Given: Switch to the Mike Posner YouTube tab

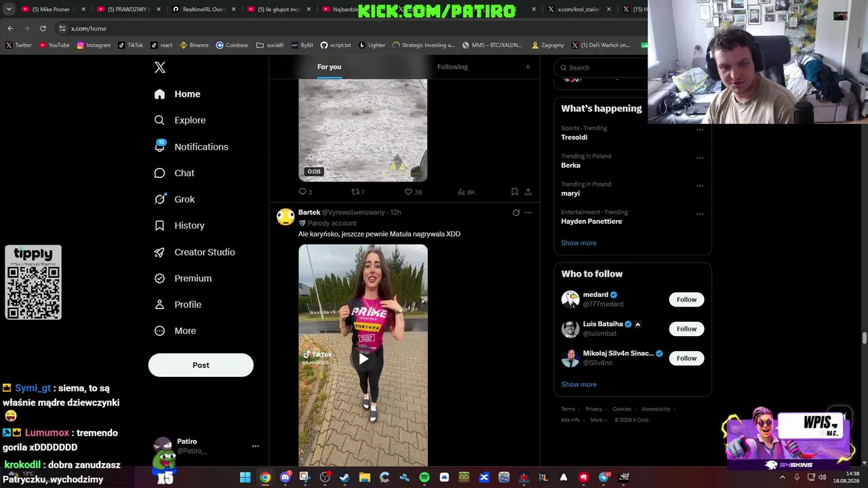Looking at the screenshot, I should (51, 9).
